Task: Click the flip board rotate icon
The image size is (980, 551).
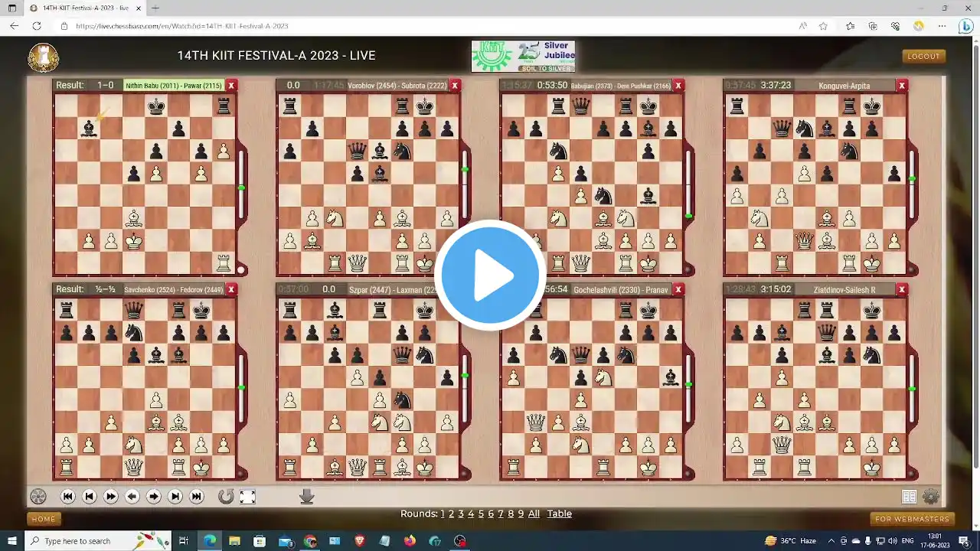Action: click(226, 497)
